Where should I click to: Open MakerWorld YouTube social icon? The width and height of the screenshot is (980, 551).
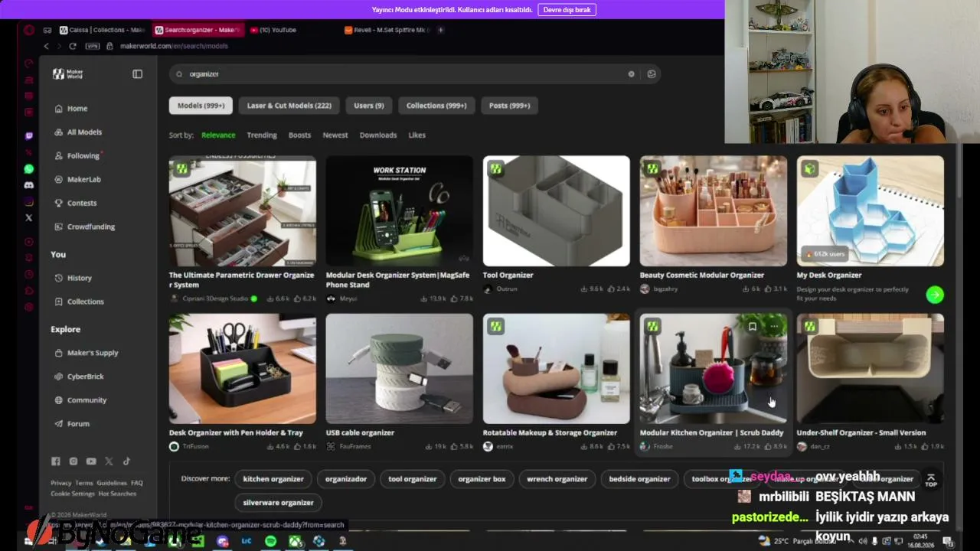[91, 461]
